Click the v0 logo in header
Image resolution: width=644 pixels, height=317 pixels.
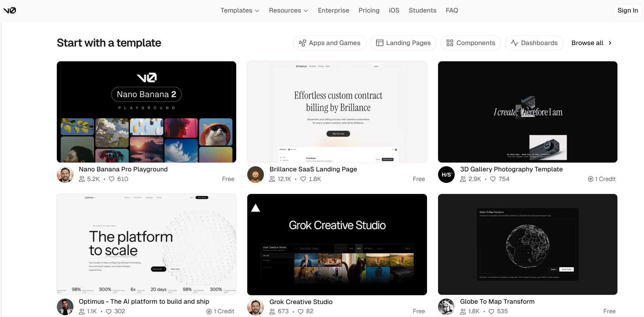(x=10, y=10)
